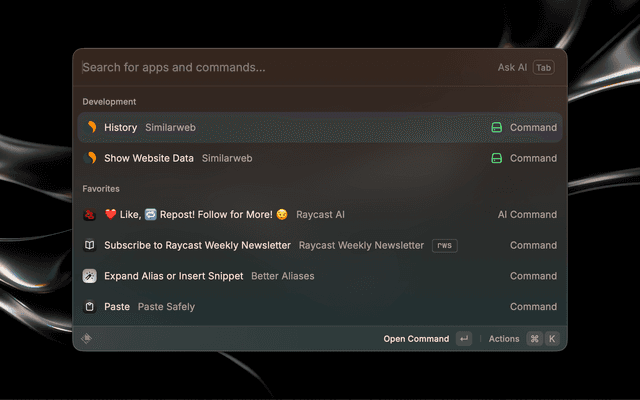
Task: Click the Similarweb icon beside Show Website Data
Action: 90,158
